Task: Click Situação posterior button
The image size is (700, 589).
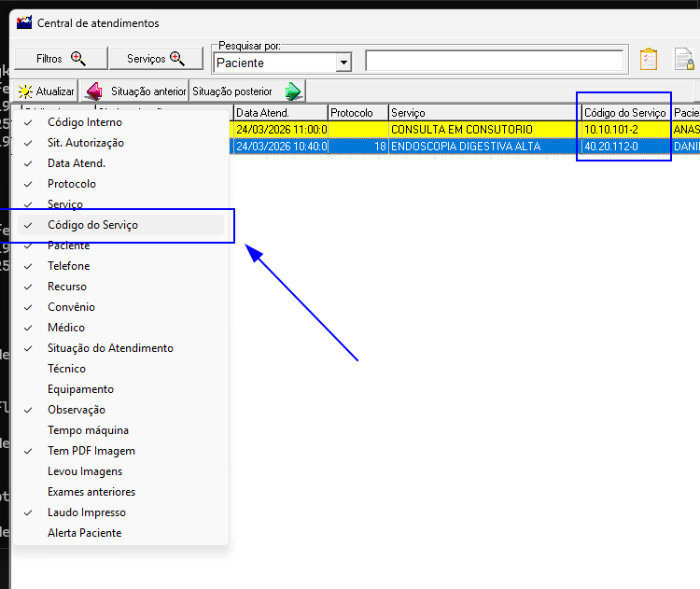Action: [232, 91]
